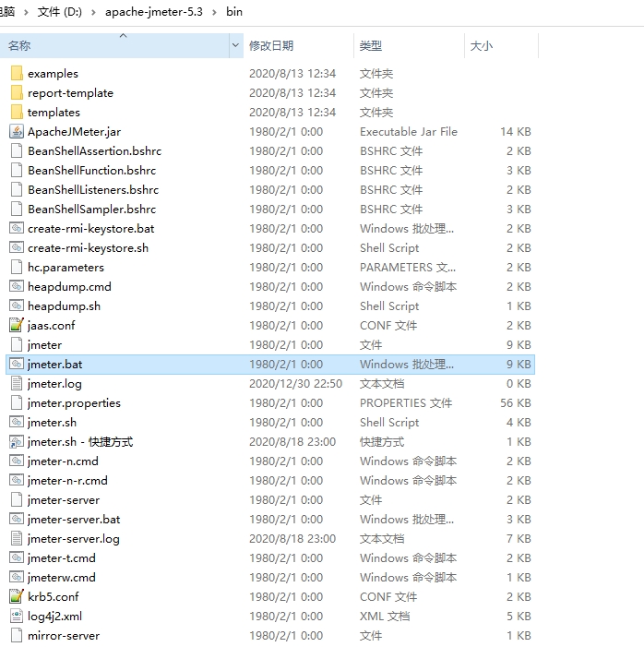The image size is (644, 647).
Task: Click the BeanShellSampler.bshrc file icon
Action: [x=17, y=209]
